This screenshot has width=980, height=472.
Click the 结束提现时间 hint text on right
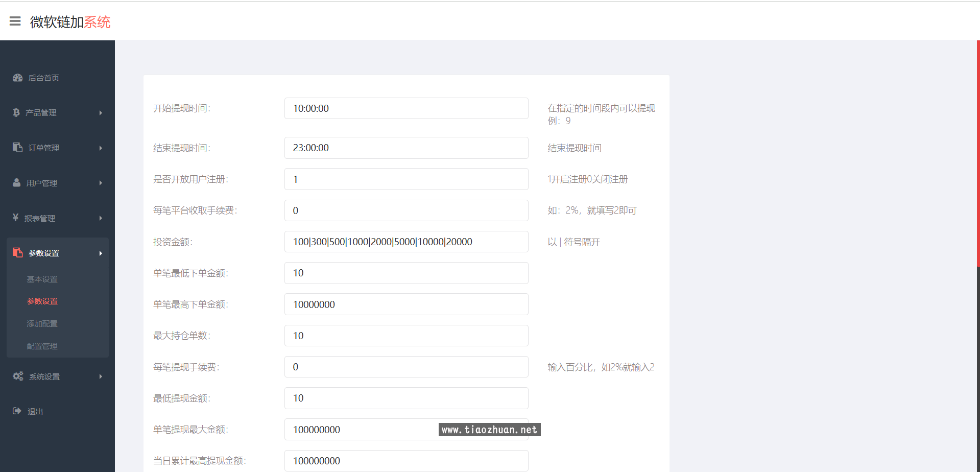[x=575, y=148]
